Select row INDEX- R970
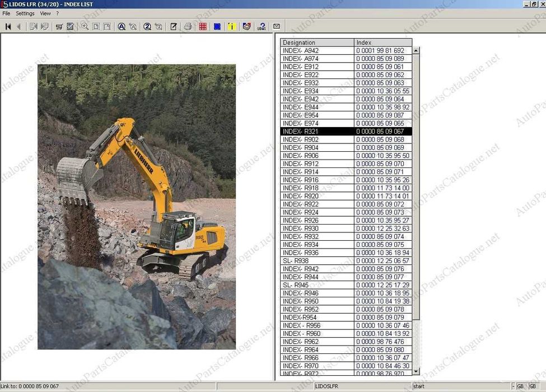This screenshot has width=546, height=392. click(346, 366)
